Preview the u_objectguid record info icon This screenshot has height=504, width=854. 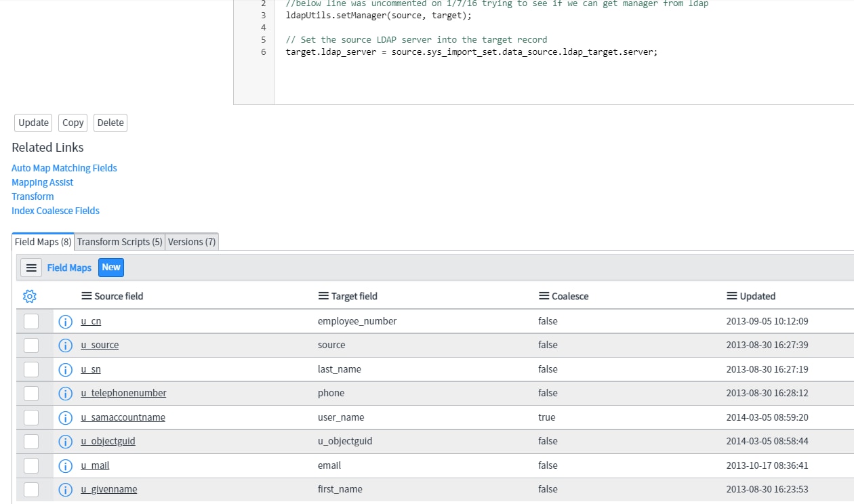point(65,442)
